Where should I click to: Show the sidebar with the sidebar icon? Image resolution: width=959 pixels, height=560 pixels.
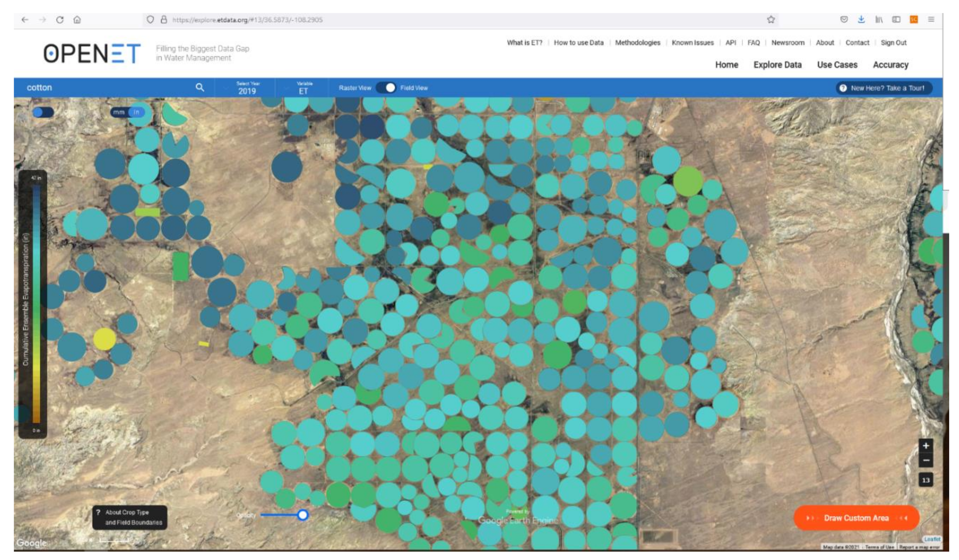pos(896,19)
